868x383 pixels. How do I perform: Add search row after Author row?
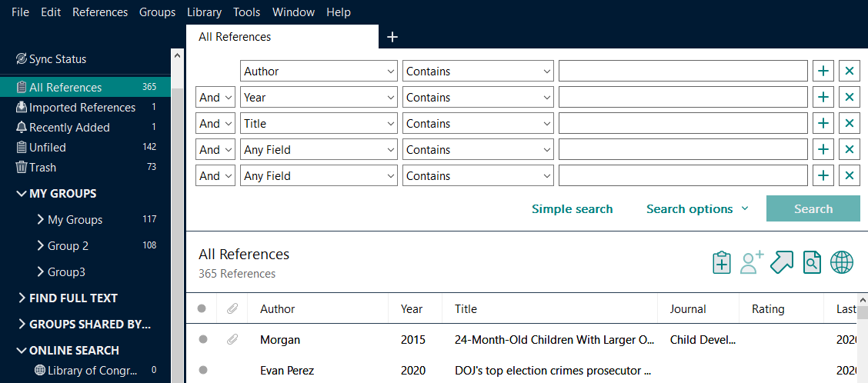point(823,72)
